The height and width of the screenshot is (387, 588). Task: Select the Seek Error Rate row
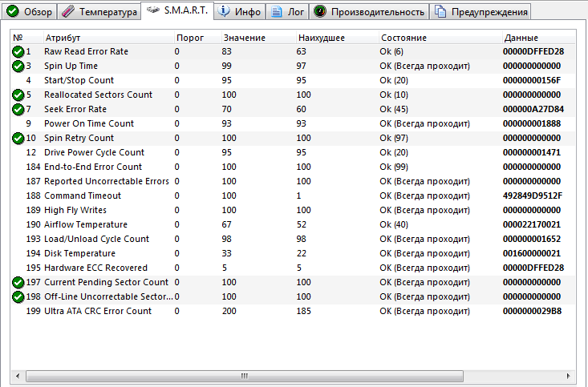click(x=293, y=110)
